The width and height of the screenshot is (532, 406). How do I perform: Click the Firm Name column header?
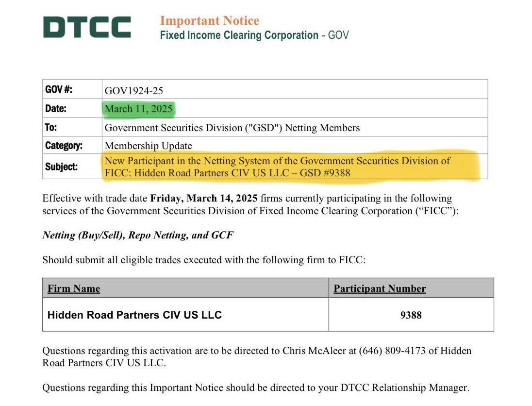tap(74, 288)
